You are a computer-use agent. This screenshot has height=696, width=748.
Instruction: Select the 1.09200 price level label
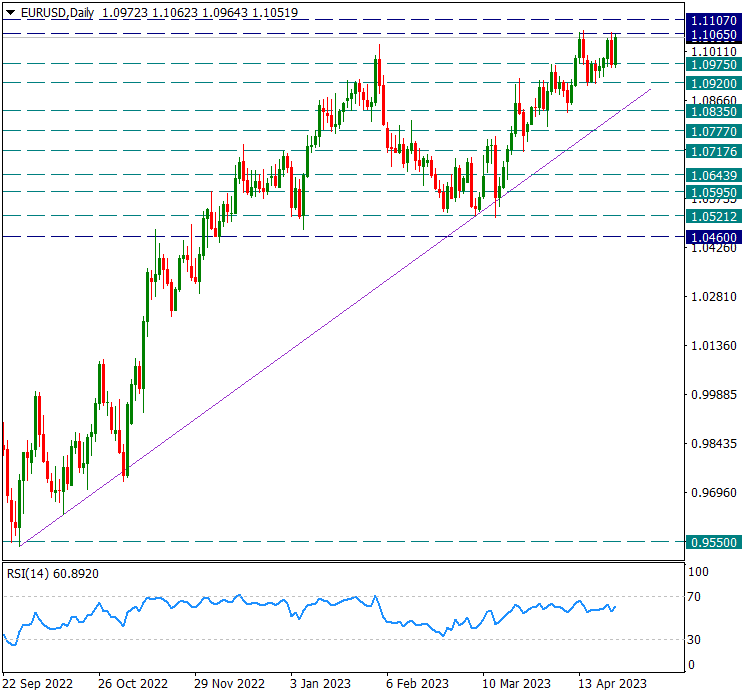[x=714, y=83]
